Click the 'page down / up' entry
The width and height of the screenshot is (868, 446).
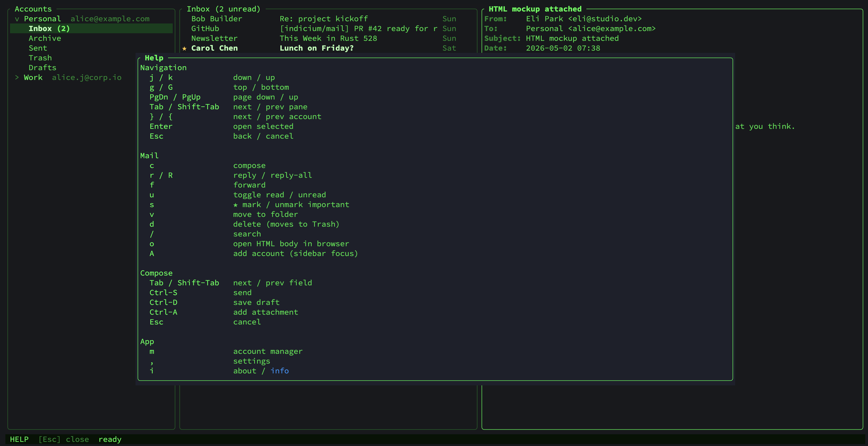click(265, 97)
